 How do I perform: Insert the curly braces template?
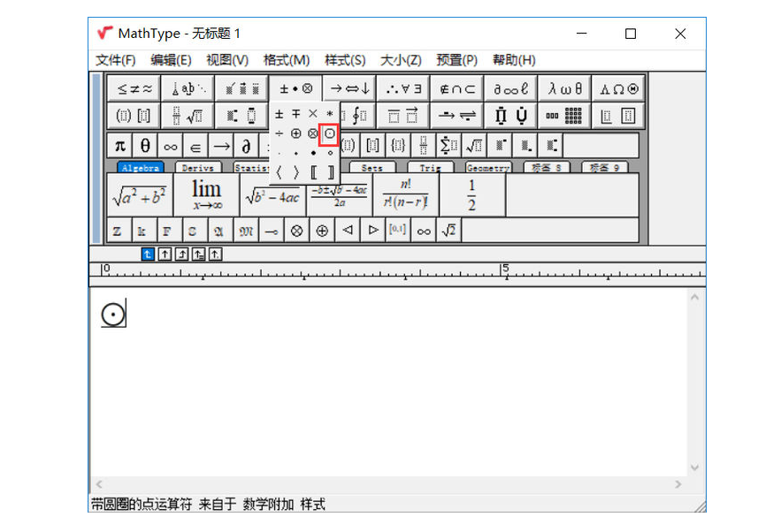[398, 146]
